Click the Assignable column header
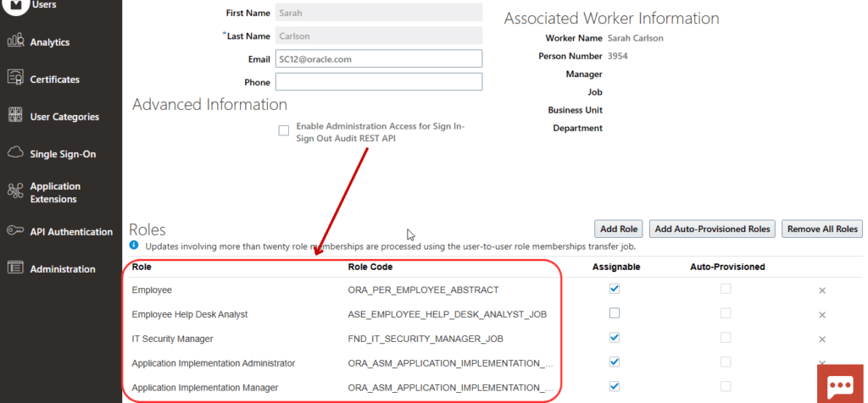Image resolution: width=868 pixels, height=403 pixels. [x=616, y=267]
